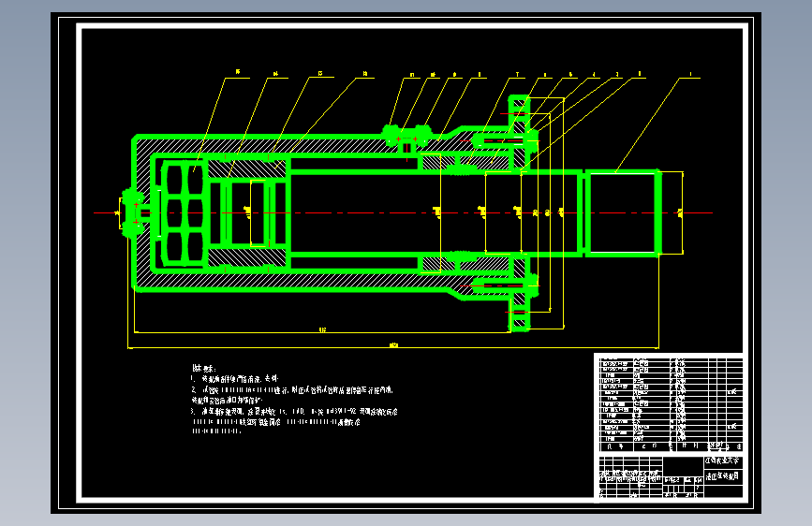This screenshot has width=812, height=526.
Task: Click the parts list header row
Action: click(x=672, y=446)
